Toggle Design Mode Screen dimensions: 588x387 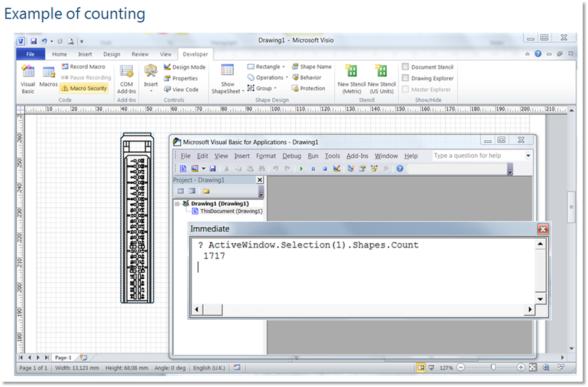(x=184, y=67)
